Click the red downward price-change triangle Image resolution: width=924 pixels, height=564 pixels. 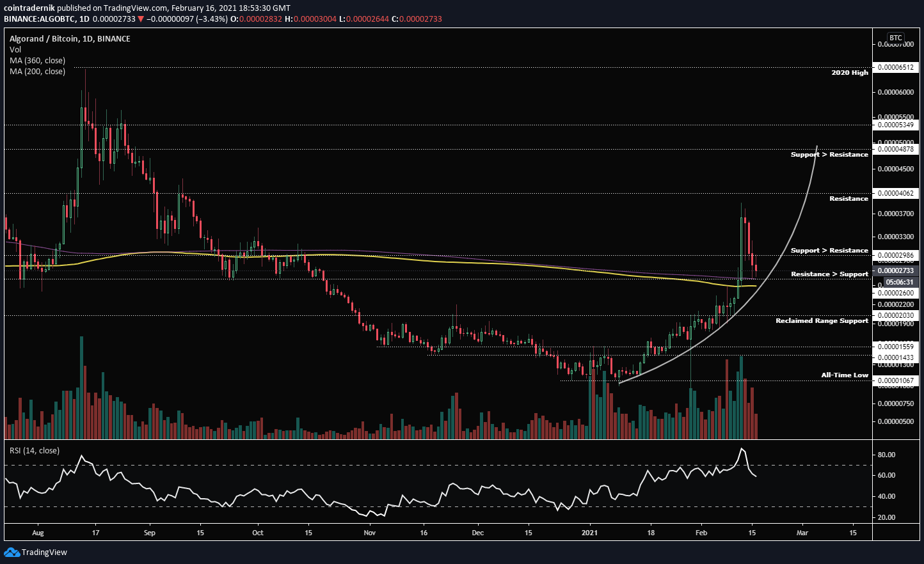point(140,20)
